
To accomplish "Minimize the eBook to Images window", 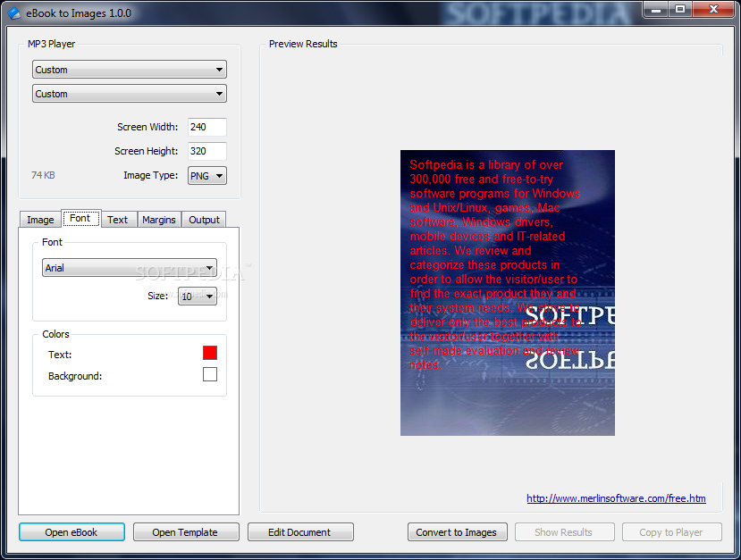I will point(656,9).
